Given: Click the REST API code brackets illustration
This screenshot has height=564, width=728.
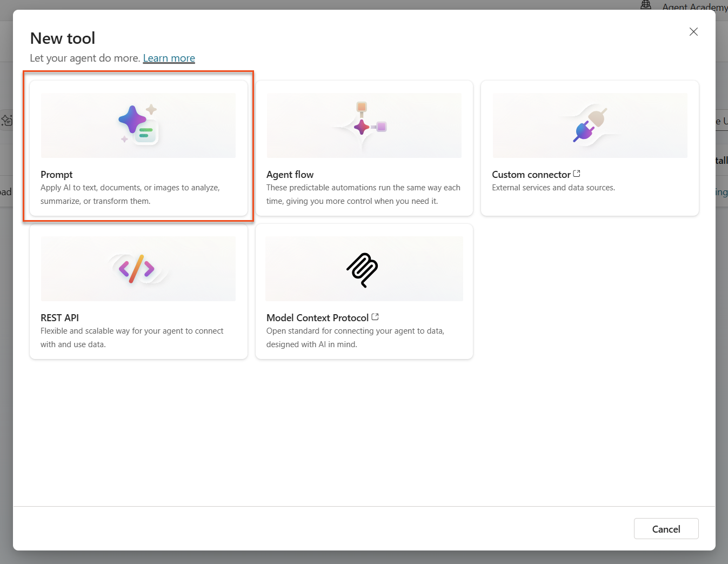Looking at the screenshot, I should click(x=137, y=269).
